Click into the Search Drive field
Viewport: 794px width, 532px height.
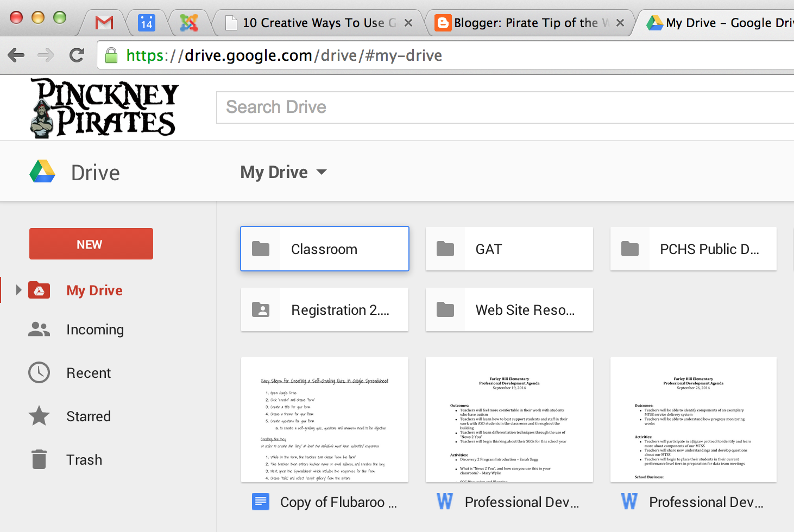click(505, 107)
